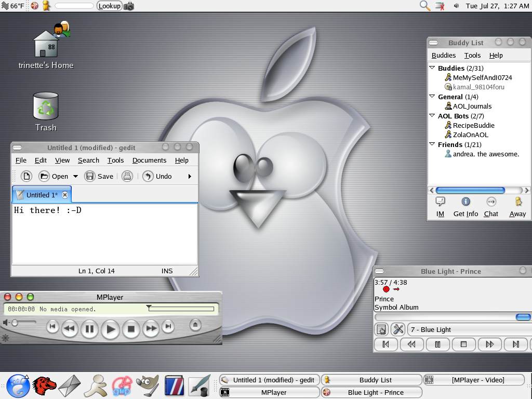Image resolution: width=532 pixels, height=399 pixels.
Task: Open the Edit menu in gedit
Action: click(x=41, y=160)
